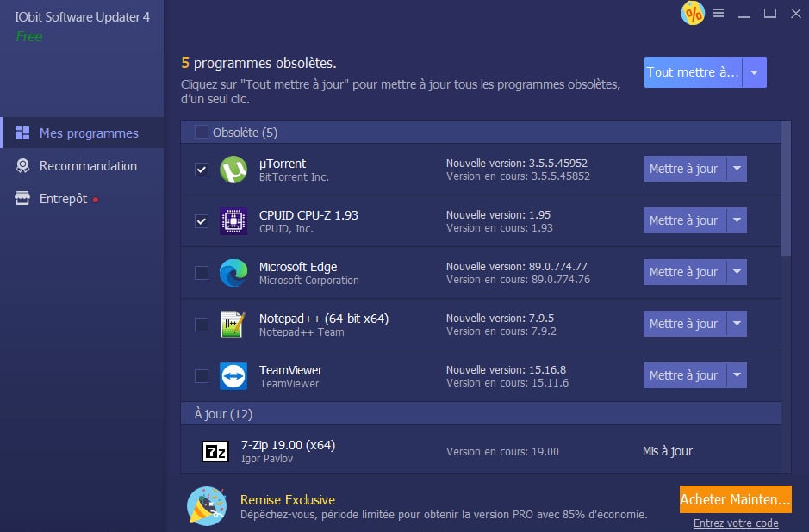
Task: Open update options dropdown for Microsoft Edge
Action: pos(737,272)
